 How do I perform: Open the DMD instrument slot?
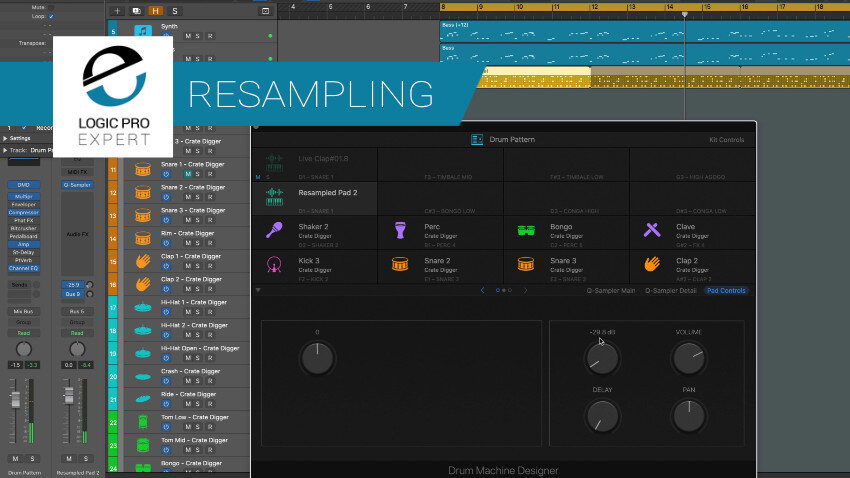(23, 185)
